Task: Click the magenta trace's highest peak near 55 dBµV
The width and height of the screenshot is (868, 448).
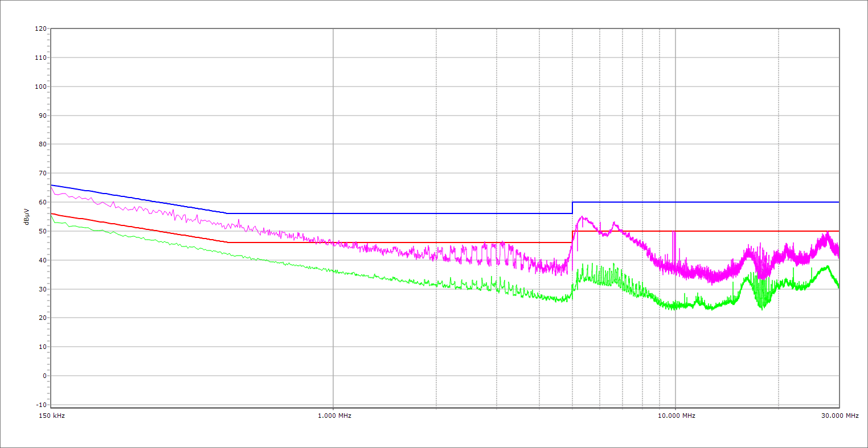Action: point(582,217)
